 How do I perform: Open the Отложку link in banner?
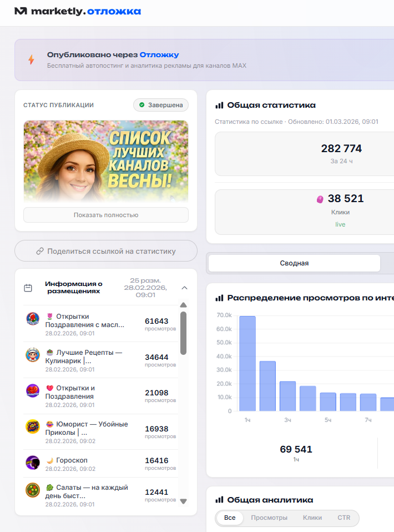159,54
